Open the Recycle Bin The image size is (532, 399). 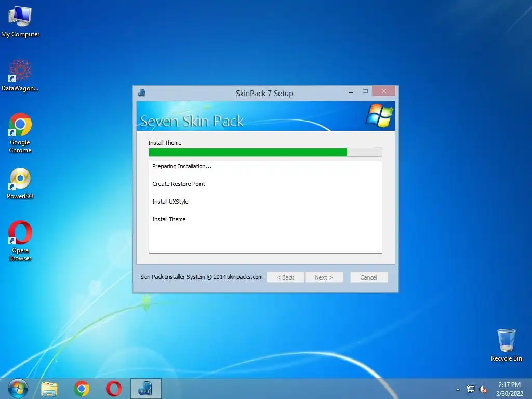(x=506, y=345)
